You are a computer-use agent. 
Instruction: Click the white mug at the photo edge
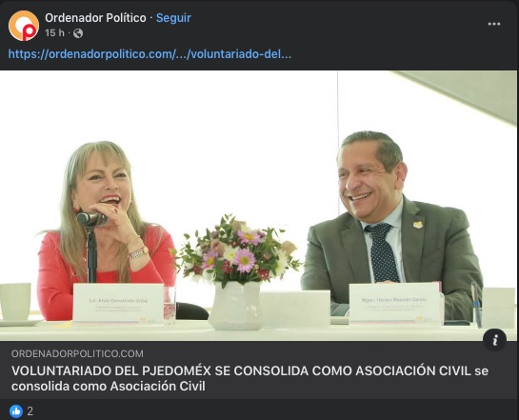click(x=15, y=301)
